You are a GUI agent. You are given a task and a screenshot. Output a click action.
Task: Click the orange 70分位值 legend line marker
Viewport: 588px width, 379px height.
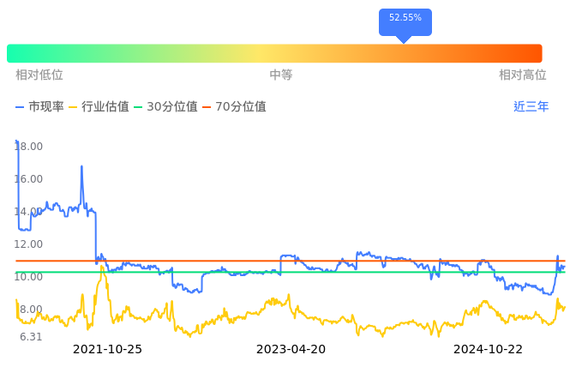pos(207,107)
